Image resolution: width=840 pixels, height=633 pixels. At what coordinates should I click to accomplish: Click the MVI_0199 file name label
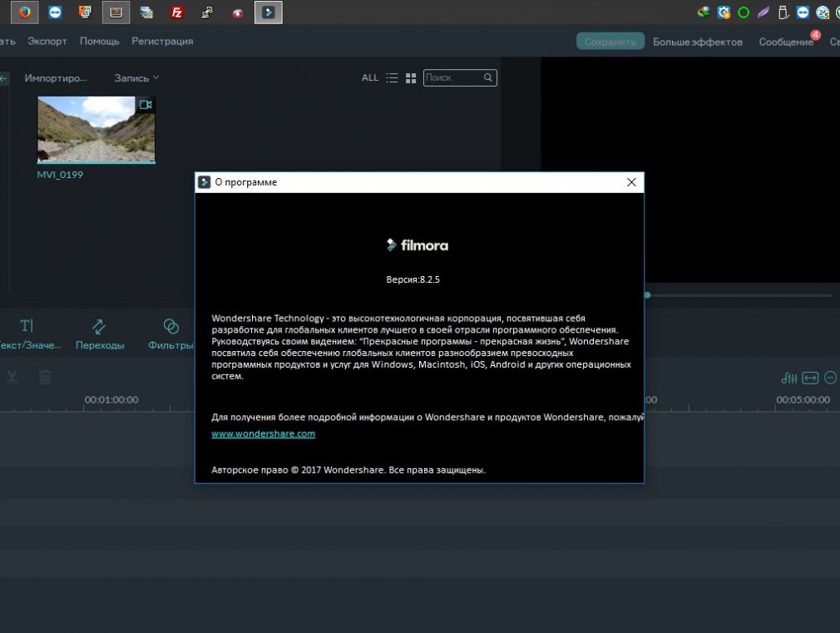pos(60,175)
